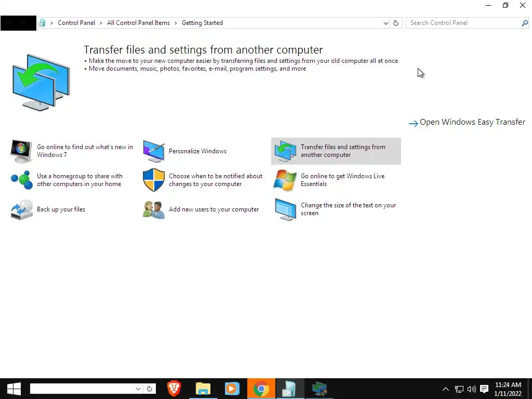This screenshot has width=532, height=399.
Task: Click 'Change the size of the text' label
Action: pos(349,209)
